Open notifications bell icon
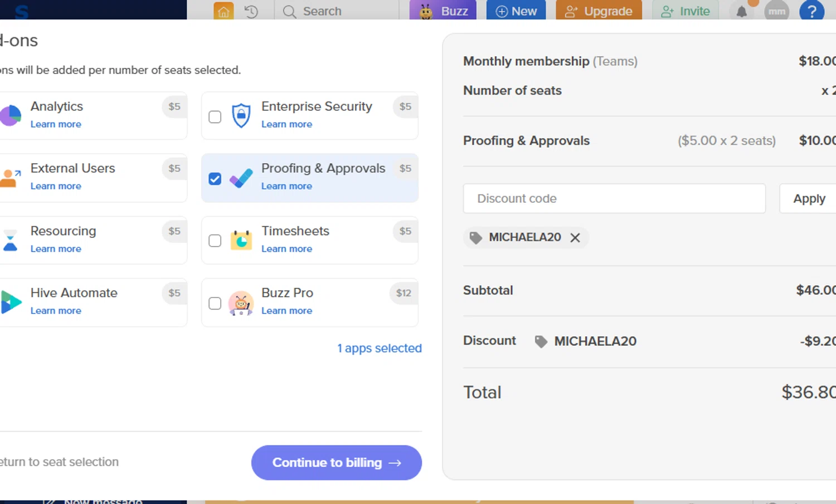 click(x=741, y=12)
